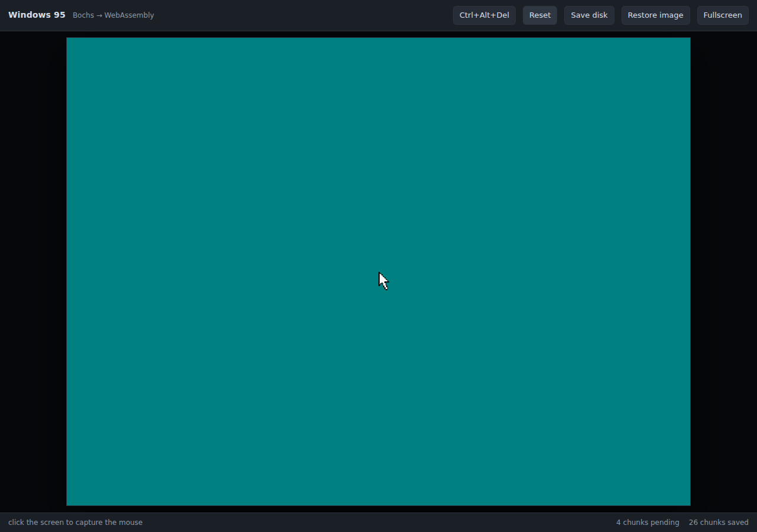Reset the emulator with the Reset button

tap(540, 15)
